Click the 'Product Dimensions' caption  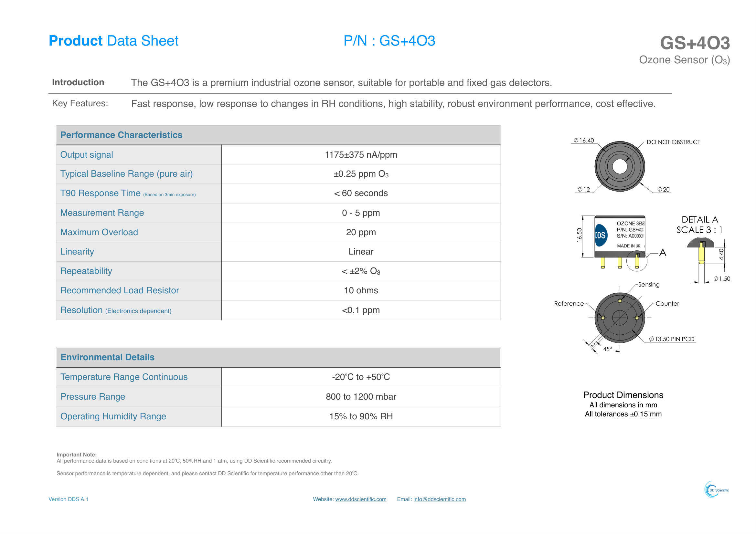tap(623, 395)
